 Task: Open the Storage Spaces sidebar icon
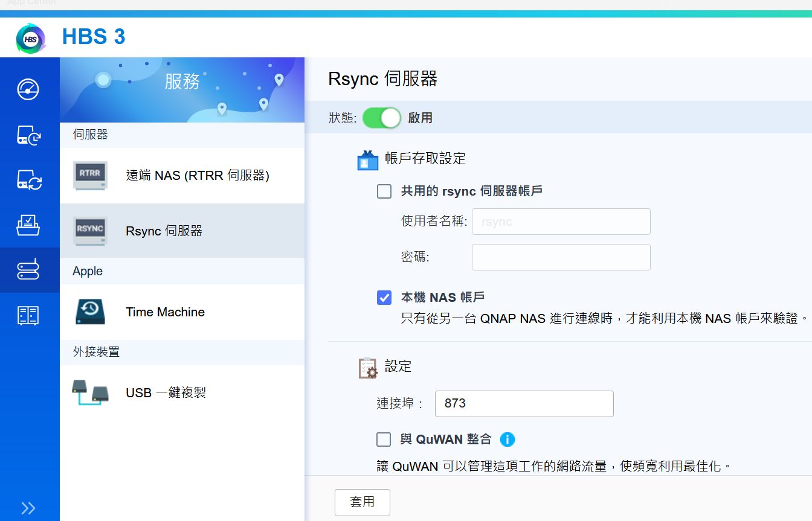point(28,315)
